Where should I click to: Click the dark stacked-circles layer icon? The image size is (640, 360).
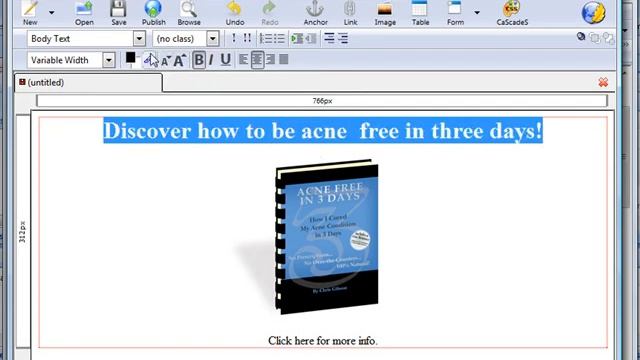click(x=581, y=37)
